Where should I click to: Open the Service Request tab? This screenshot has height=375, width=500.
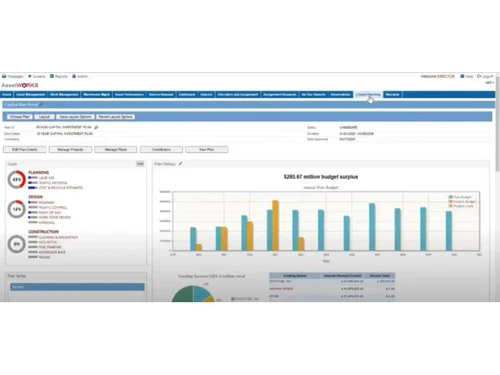161,95
